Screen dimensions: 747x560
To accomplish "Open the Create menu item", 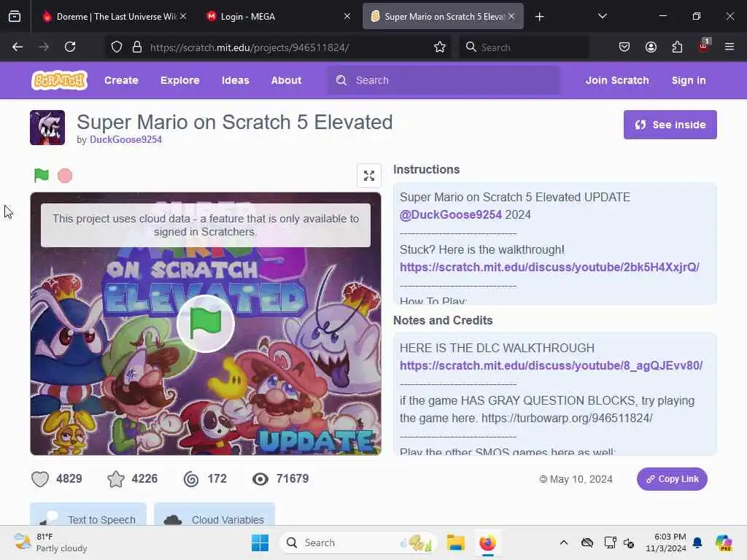I will (122, 80).
